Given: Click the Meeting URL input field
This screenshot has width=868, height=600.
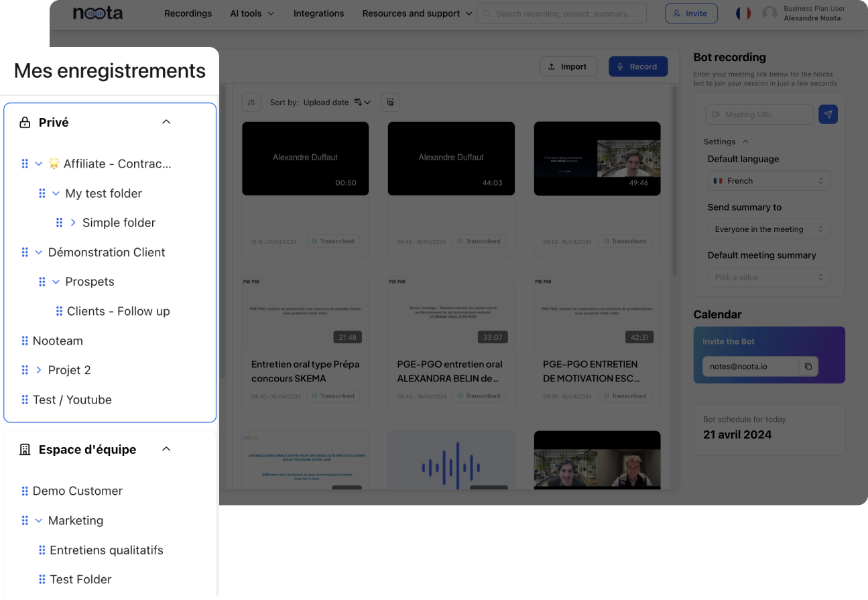Looking at the screenshot, I should pos(759,115).
